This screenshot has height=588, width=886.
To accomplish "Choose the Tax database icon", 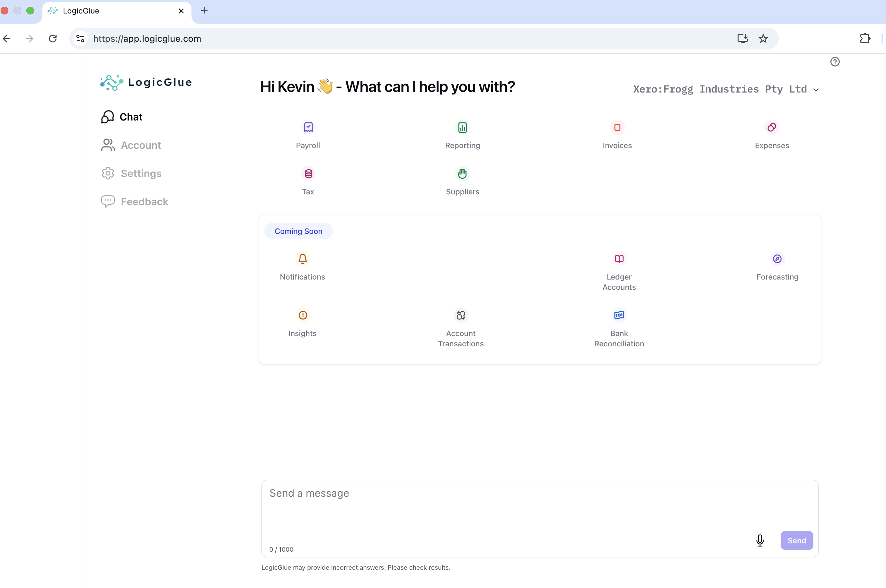I will (308, 174).
